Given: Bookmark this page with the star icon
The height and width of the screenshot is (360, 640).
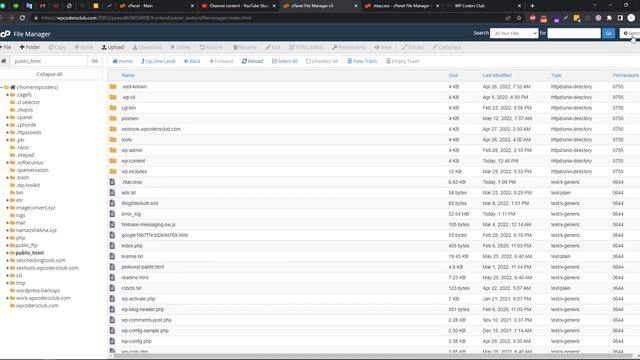Looking at the screenshot, I should 519,18.
